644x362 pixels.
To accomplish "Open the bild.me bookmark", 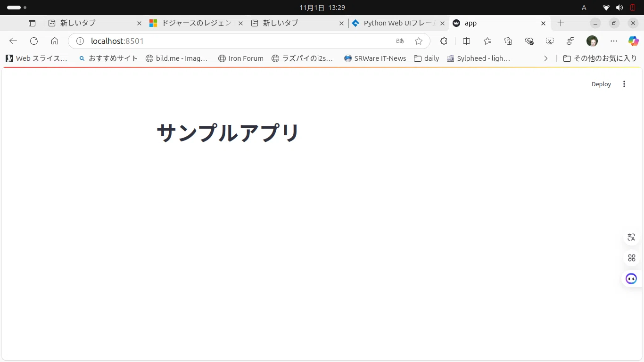I will click(x=177, y=58).
